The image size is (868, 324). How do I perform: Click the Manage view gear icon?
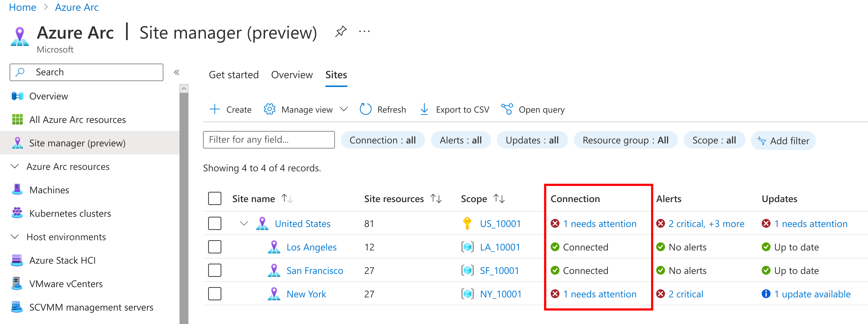pos(269,109)
